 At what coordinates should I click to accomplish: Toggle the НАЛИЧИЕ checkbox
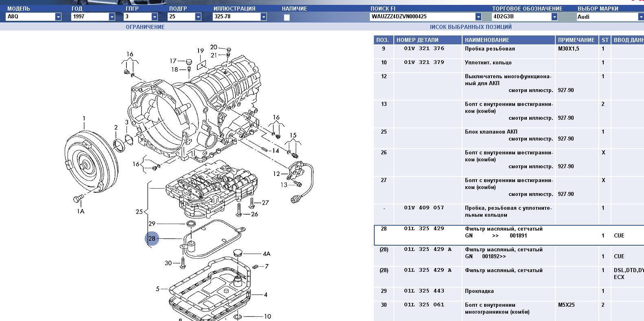(287, 17)
